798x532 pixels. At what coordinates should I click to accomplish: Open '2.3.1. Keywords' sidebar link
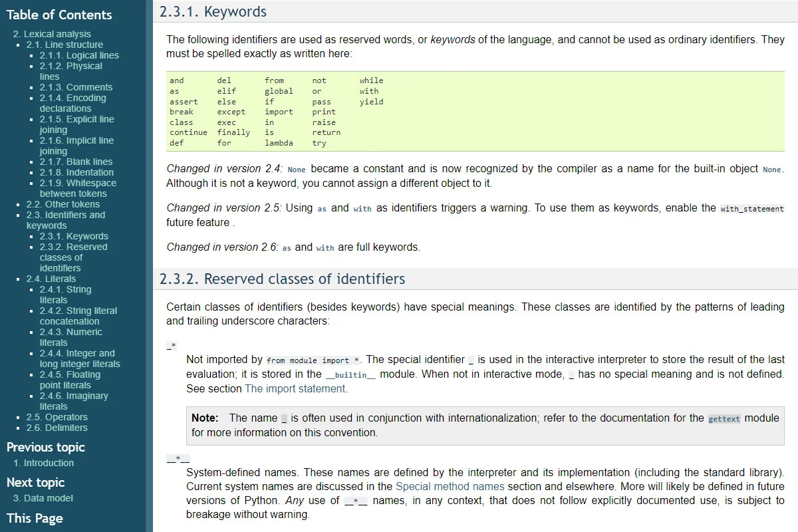74,236
